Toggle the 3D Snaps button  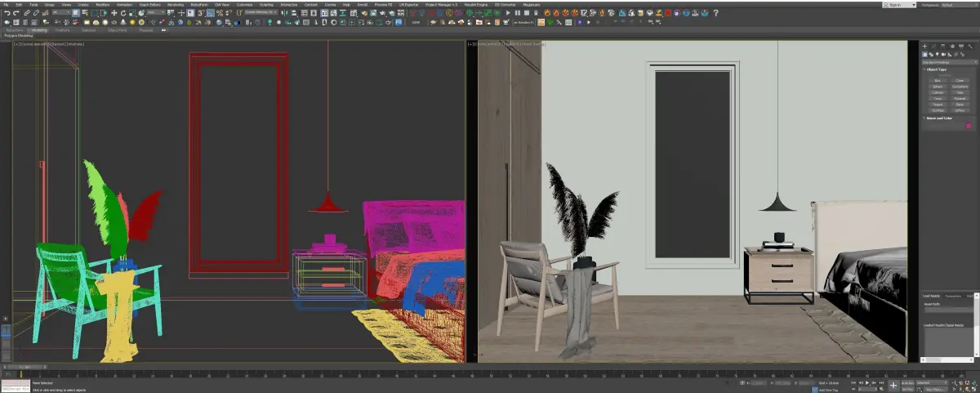(201, 13)
